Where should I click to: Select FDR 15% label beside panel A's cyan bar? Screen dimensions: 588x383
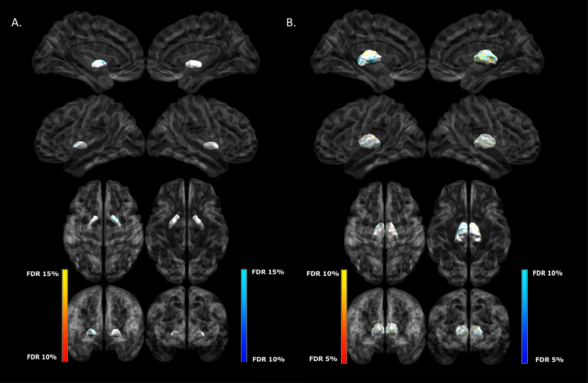click(268, 272)
